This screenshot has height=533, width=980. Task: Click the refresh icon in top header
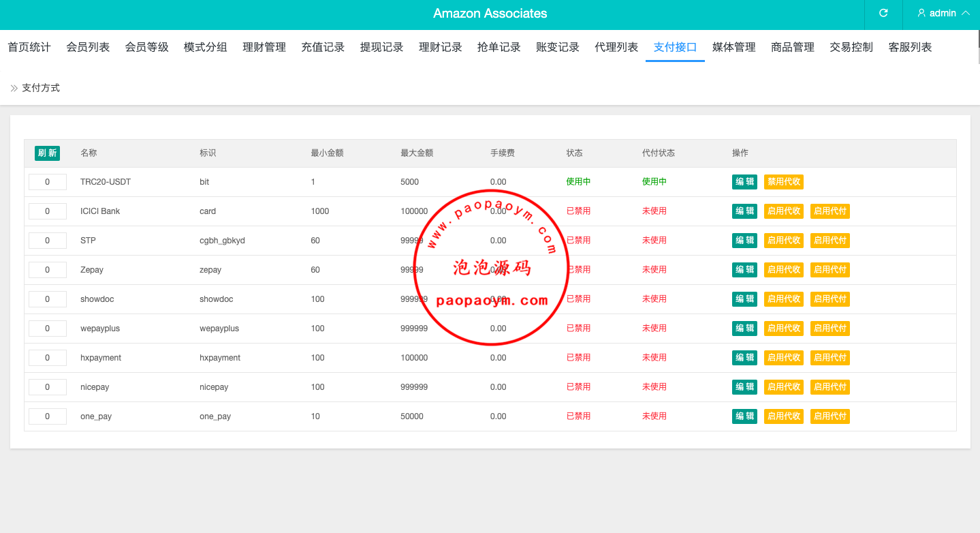click(883, 14)
